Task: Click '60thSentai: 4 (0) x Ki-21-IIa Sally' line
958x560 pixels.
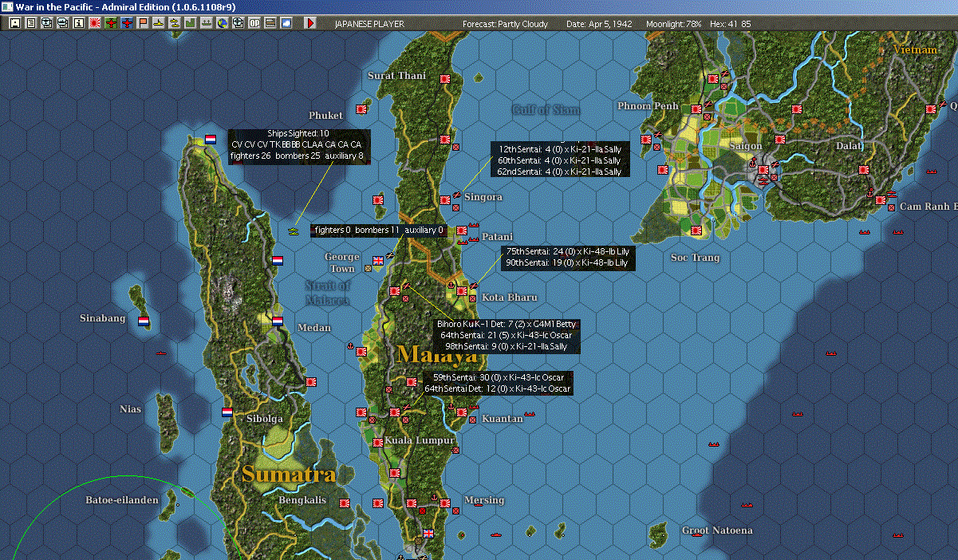Action: 559,160
